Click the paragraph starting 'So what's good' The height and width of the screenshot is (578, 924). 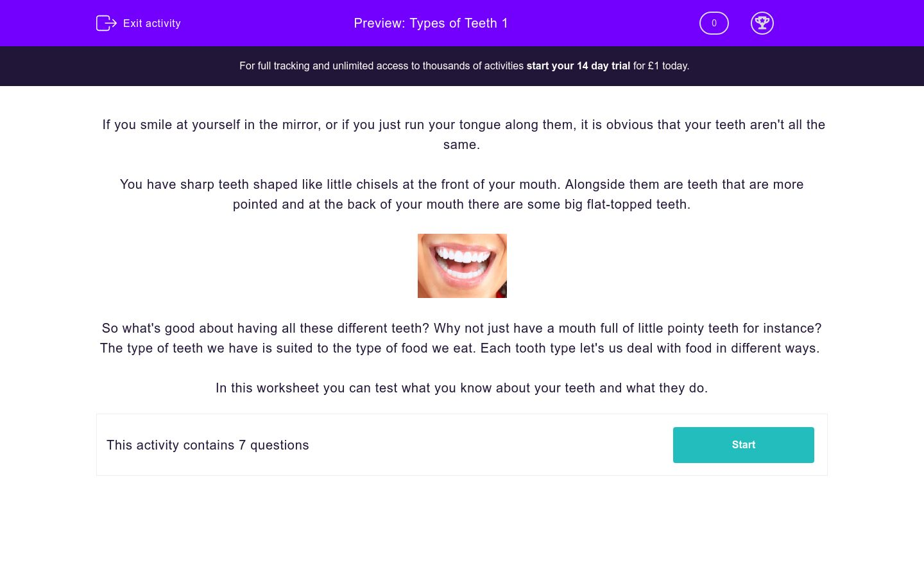tap(461, 328)
